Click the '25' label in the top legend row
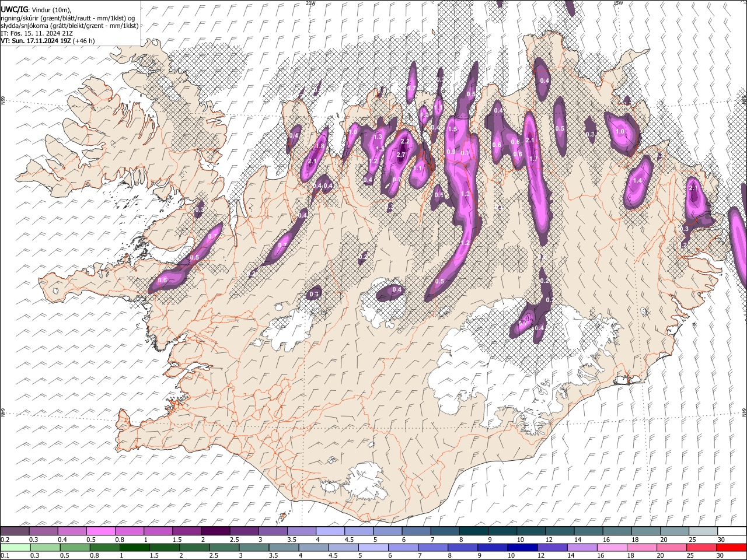The image size is (747, 560). [692, 540]
